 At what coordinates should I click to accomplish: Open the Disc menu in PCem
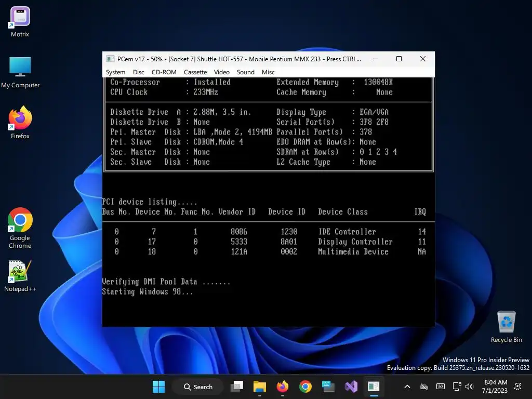(x=138, y=72)
